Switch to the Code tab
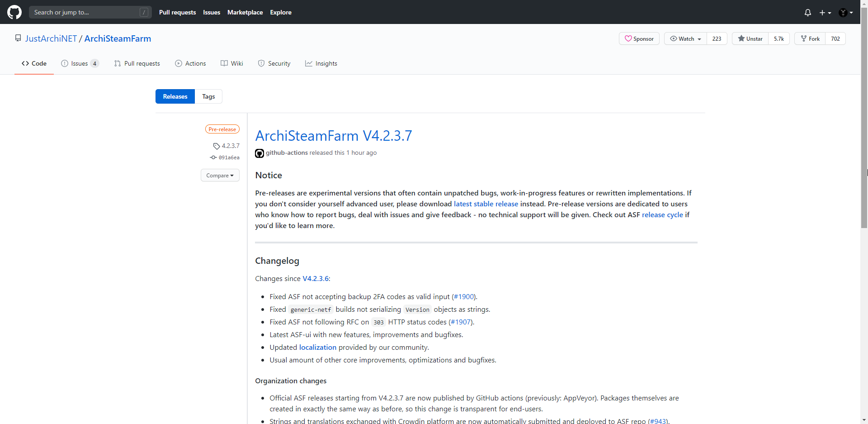Viewport: 868px width, 424px height. tap(34, 63)
